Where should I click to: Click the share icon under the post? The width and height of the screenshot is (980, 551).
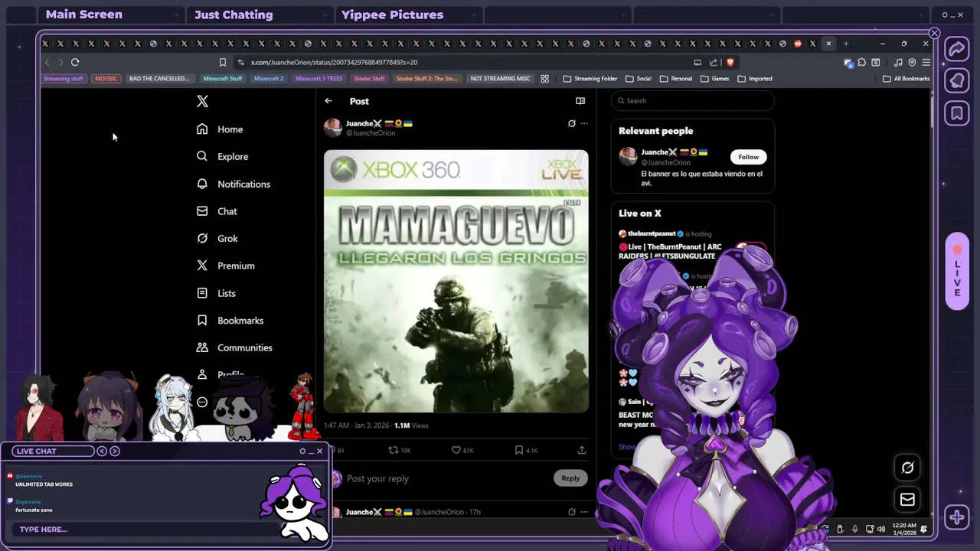point(582,450)
